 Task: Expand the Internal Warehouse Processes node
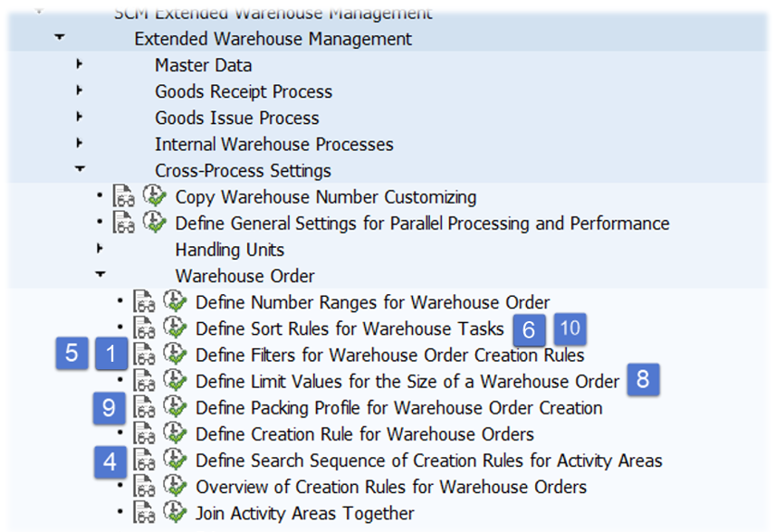click(x=79, y=143)
